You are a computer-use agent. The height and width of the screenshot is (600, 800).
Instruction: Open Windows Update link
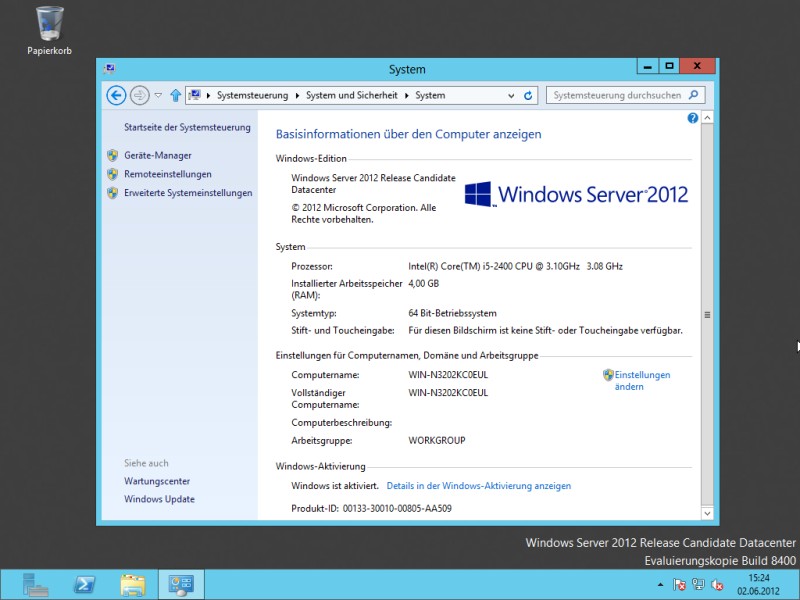point(159,499)
